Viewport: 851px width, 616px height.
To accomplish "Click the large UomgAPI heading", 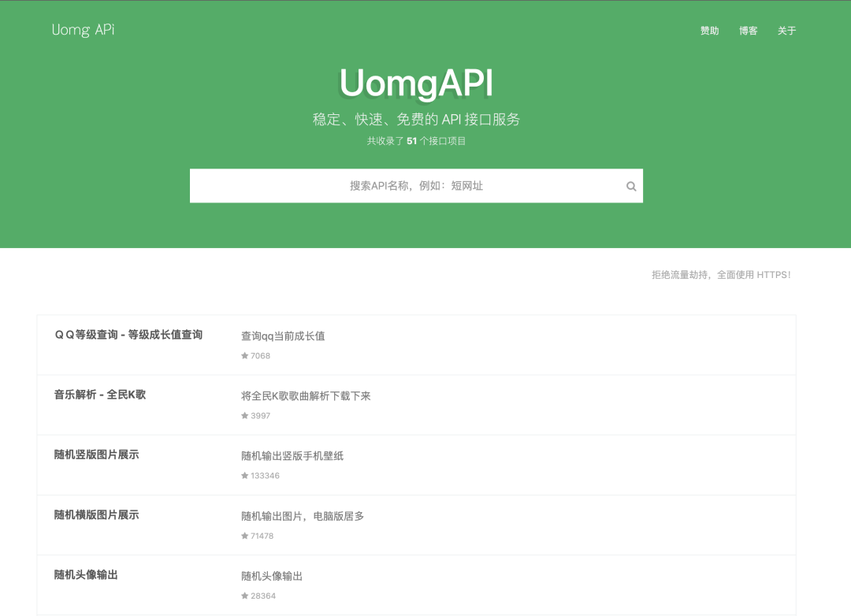I will [416, 83].
